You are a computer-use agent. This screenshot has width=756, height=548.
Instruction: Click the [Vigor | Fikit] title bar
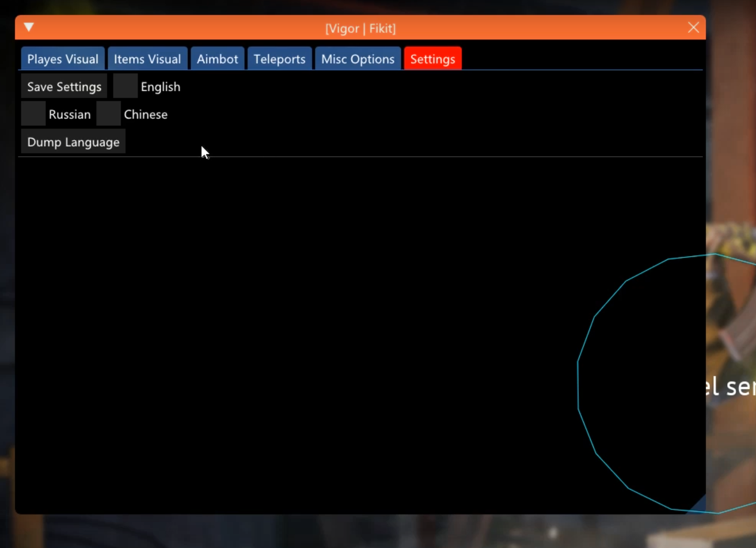(360, 28)
